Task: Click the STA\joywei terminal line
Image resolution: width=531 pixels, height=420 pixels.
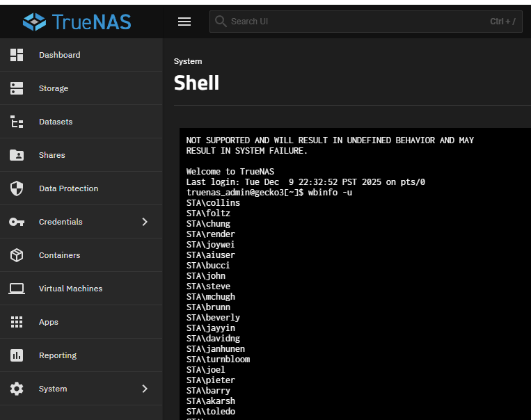Action: click(x=211, y=245)
